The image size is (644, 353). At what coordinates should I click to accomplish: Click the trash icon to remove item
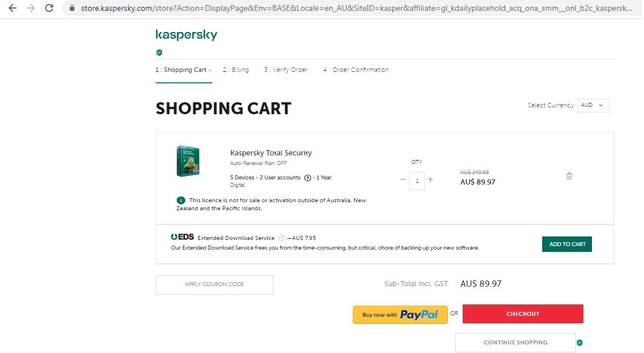(569, 176)
